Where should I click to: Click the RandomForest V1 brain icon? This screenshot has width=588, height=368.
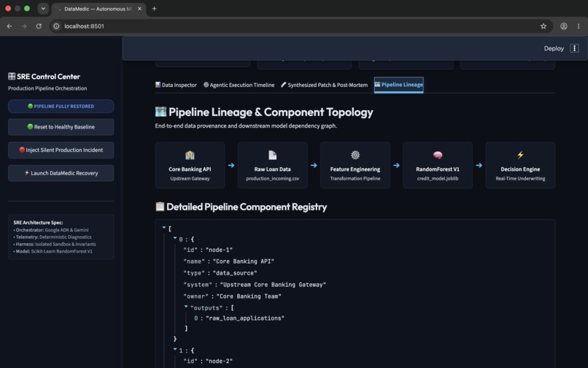point(438,155)
